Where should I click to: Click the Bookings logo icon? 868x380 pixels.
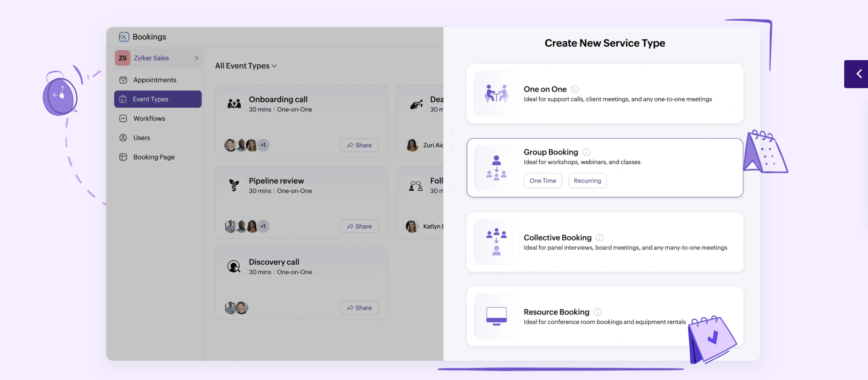pyautogui.click(x=124, y=37)
